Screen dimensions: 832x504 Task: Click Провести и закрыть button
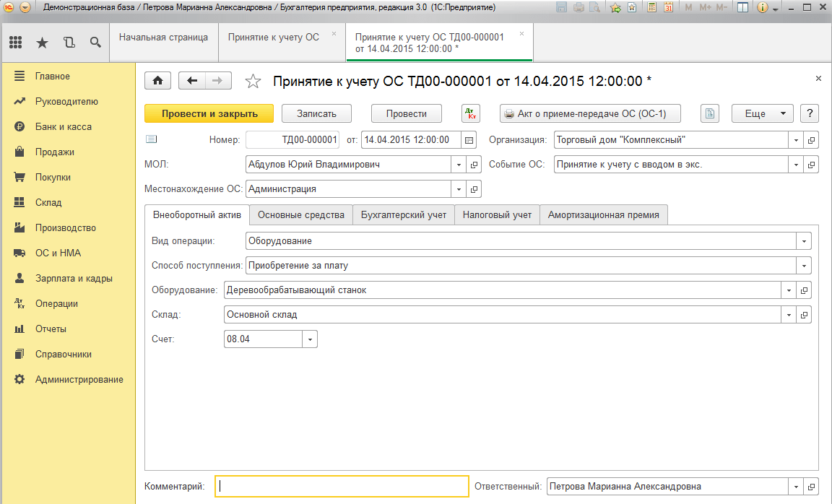(x=209, y=114)
